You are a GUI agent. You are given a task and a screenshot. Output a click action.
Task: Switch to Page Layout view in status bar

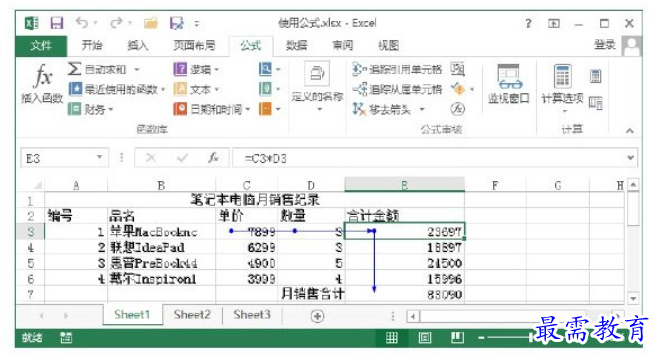[x=424, y=337]
